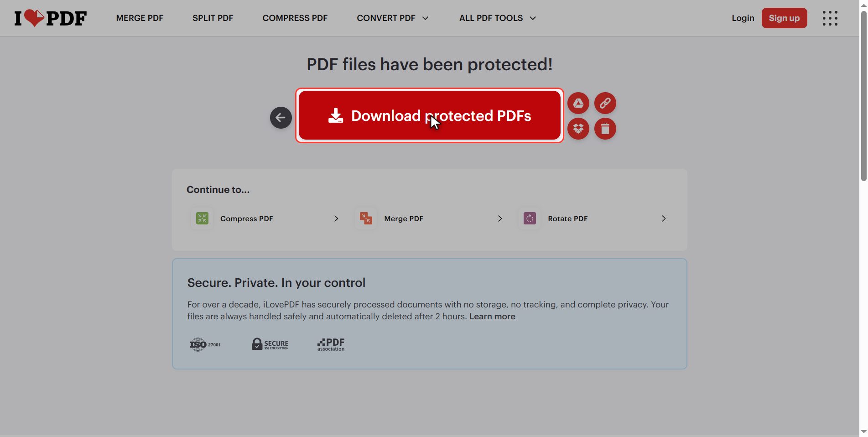
Task: Open the Learn more link
Action: [x=492, y=317]
